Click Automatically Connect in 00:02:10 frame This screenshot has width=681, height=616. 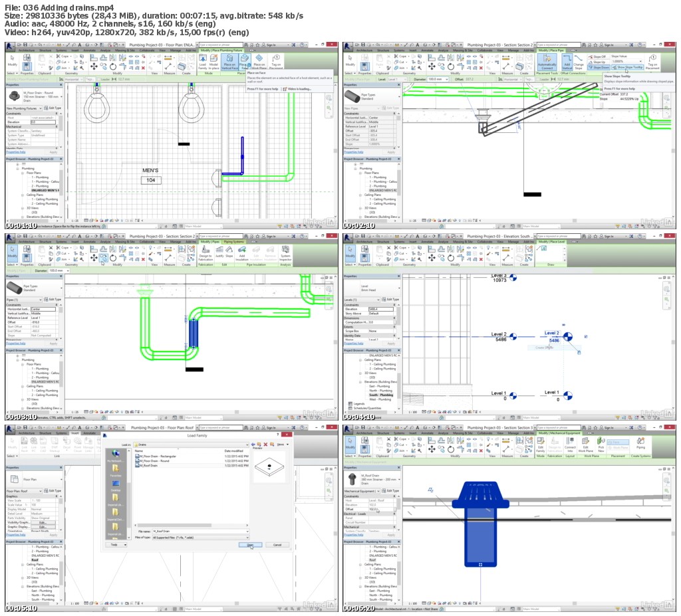pos(547,62)
